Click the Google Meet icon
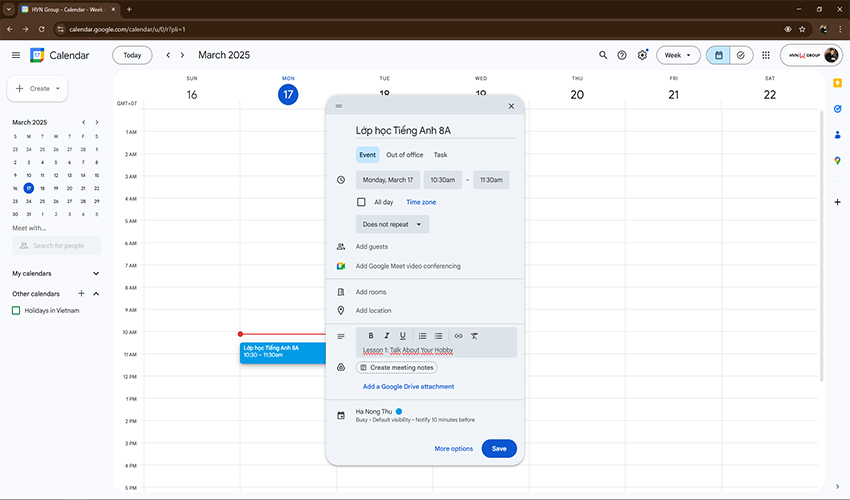This screenshot has width=850, height=500. tap(340, 266)
